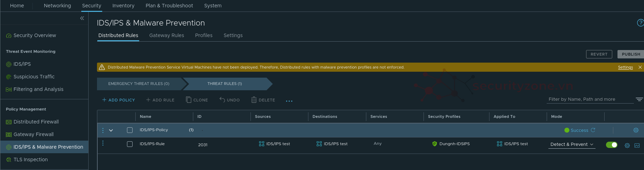This screenshot has height=170, width=644.
Task: Disable the IDS/IPS-Rule enable toggle
Action: point(612,145)
